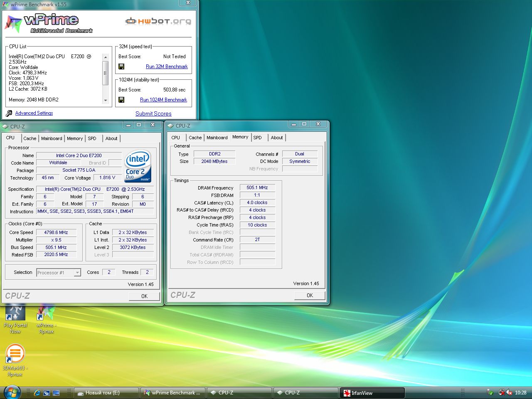
Task: Open the Windows Start orb
Action: [12, 392]
